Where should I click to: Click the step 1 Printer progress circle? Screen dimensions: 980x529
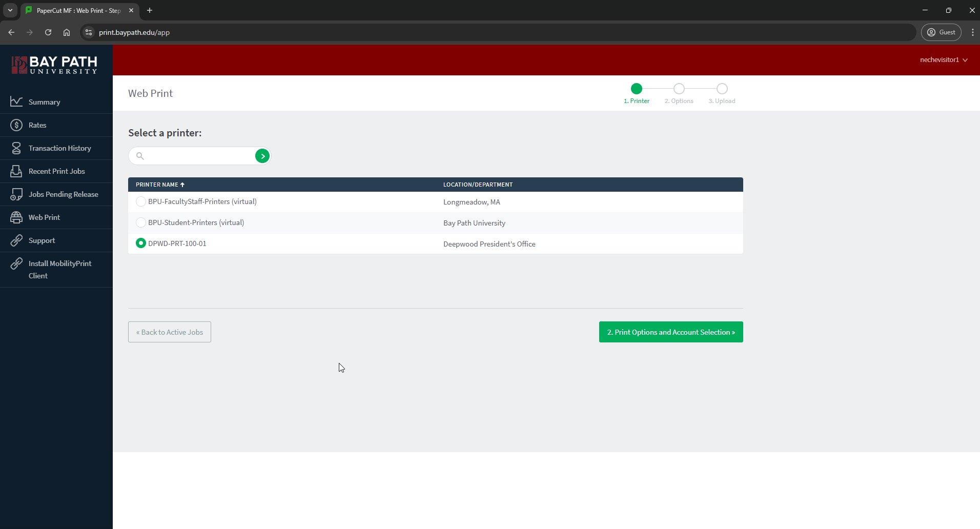coord(637,89)
